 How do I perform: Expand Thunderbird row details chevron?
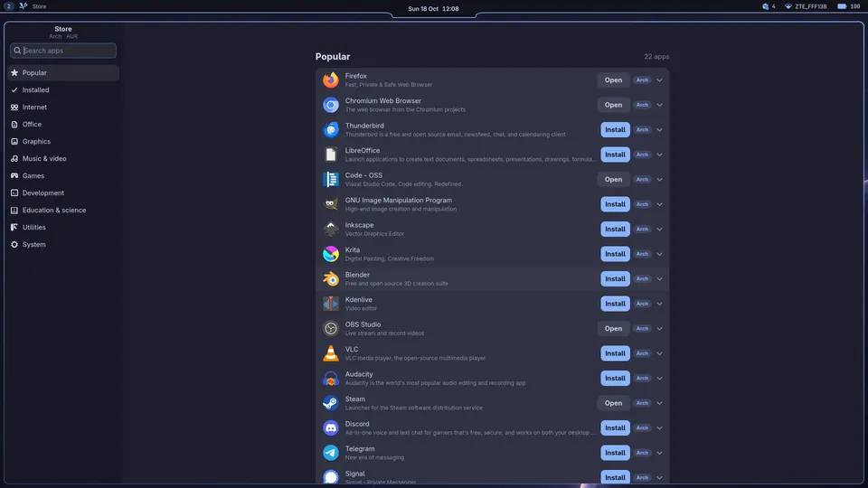659,129
